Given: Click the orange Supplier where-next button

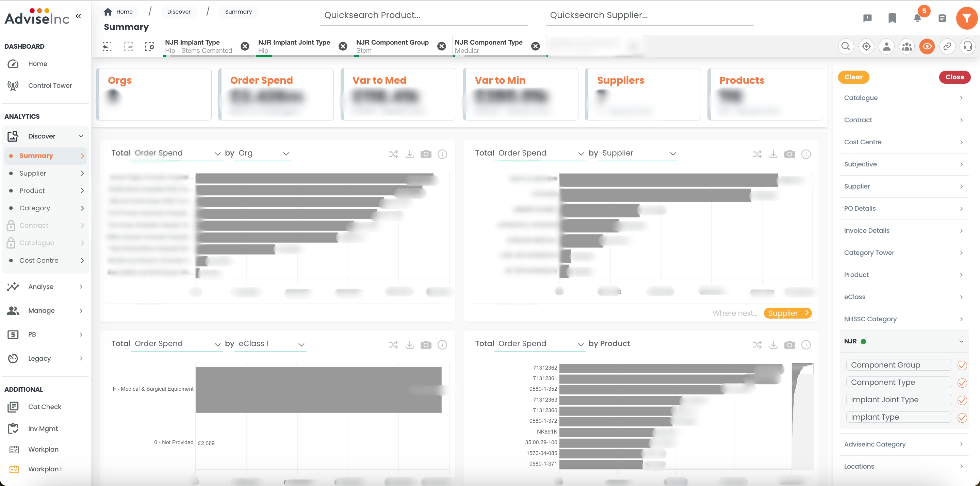Looking at the screenshot, I should pos(787,313).
